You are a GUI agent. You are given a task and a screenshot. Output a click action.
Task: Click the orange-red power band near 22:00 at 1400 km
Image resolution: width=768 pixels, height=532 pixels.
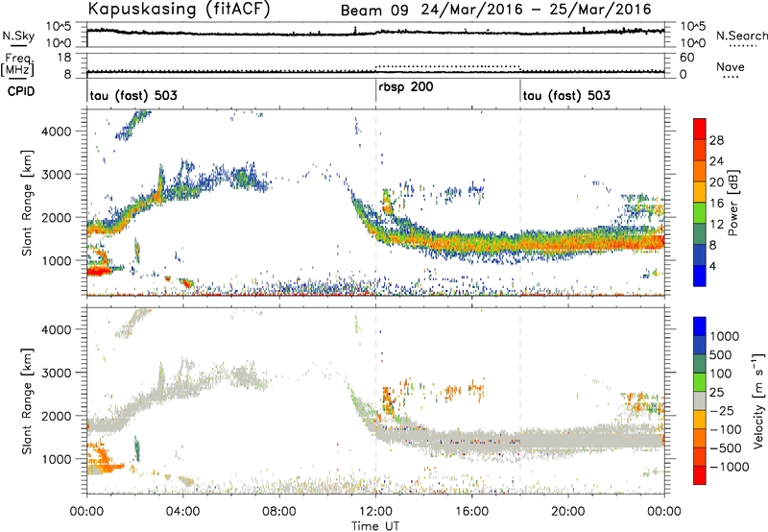[x=616, y=244]
